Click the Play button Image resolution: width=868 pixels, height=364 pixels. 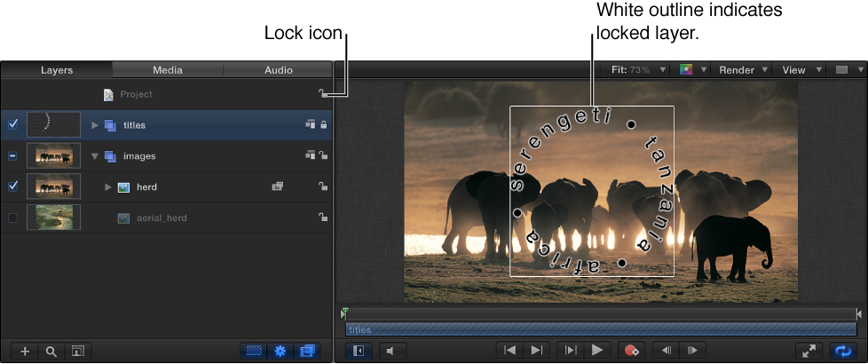pyautogui.click(x=597, y=350)
